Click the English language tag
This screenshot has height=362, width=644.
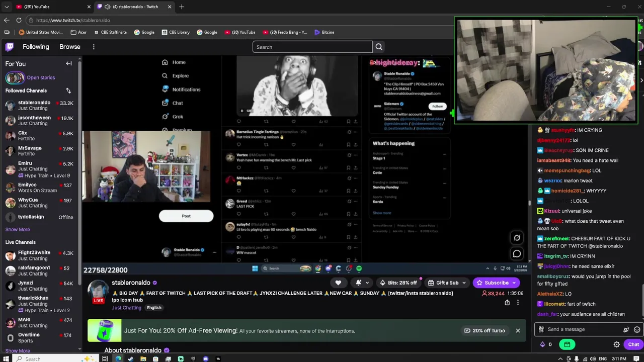pos(154,308)
